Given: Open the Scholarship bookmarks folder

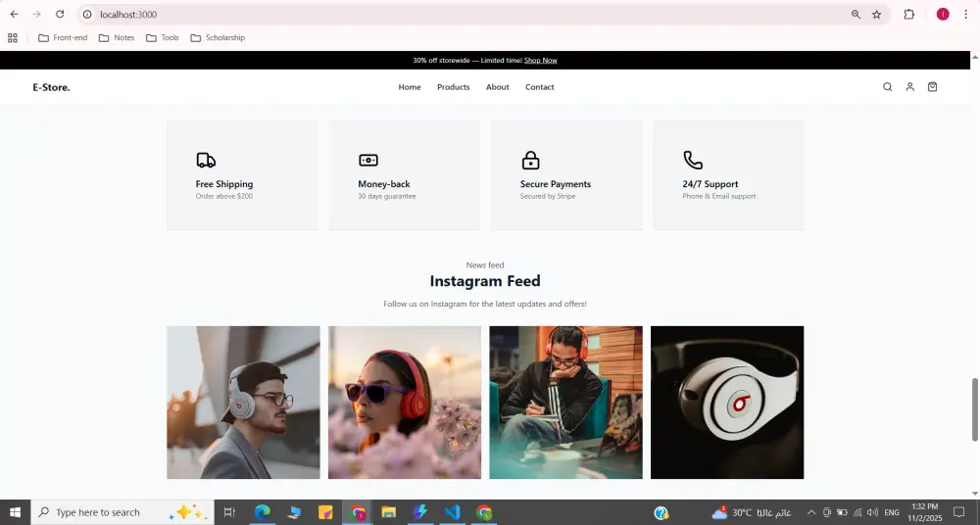Looking at the screenshot, I should click(x=218, y=37).
